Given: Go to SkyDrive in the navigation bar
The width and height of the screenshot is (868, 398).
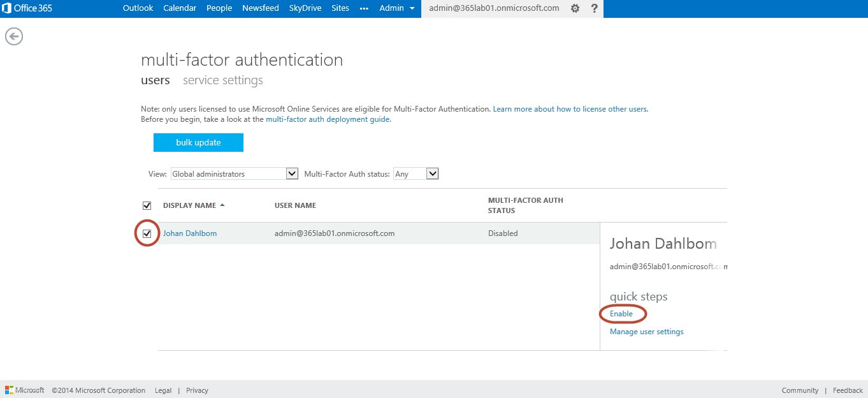Looking at the screenshot, I should 305,8.
